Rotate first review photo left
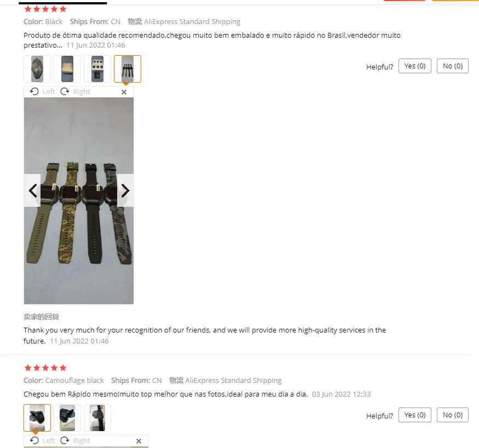Image resolution: width=479 pixels, height=448 pixels. point(43,91)
